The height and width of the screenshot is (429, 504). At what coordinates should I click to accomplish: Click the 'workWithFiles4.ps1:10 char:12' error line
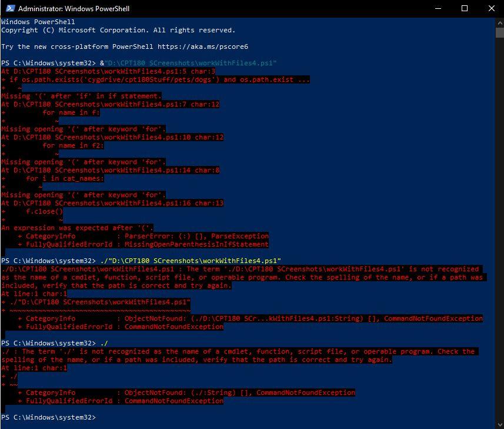click(112, 137)
